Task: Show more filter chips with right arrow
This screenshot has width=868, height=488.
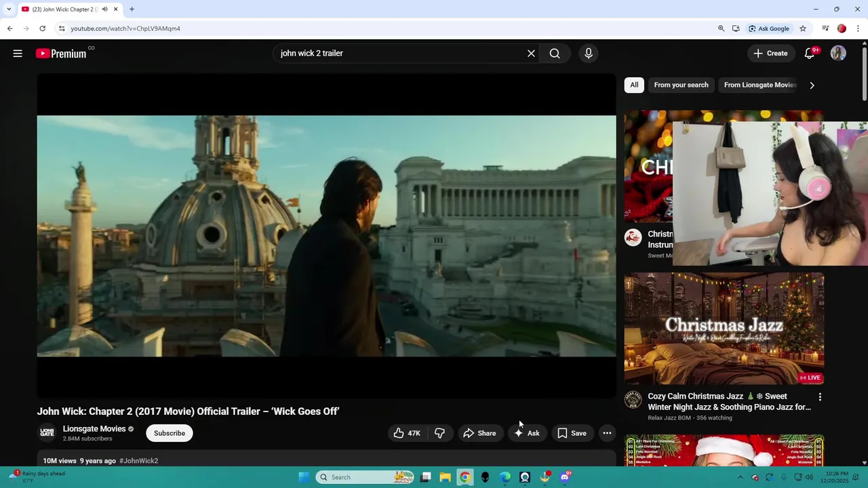Action: (x=812, y=85)
